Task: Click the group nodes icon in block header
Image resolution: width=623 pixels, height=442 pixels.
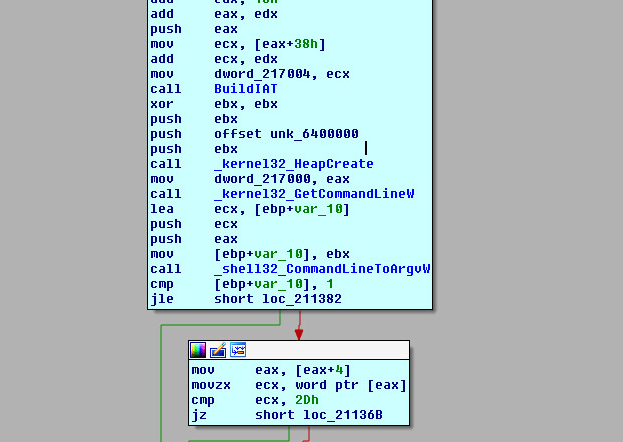Action: [x=238, y=350]
